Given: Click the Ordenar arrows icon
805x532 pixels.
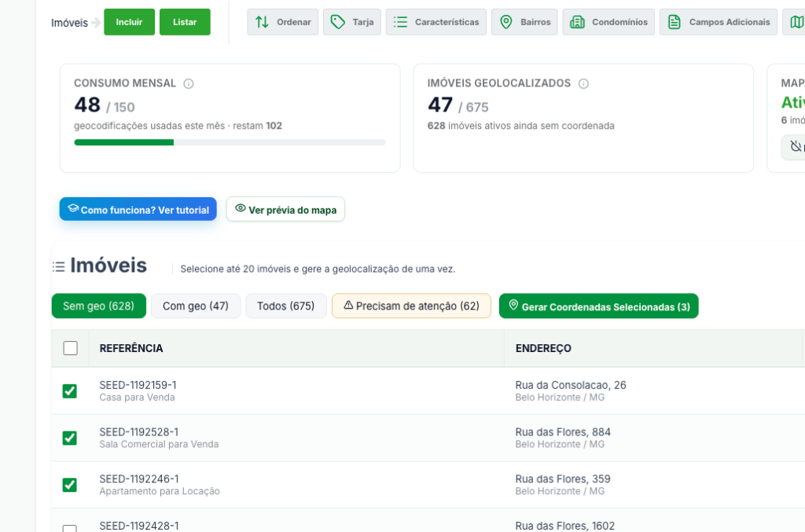Looking at the screenshot, I should click(263, 22).
